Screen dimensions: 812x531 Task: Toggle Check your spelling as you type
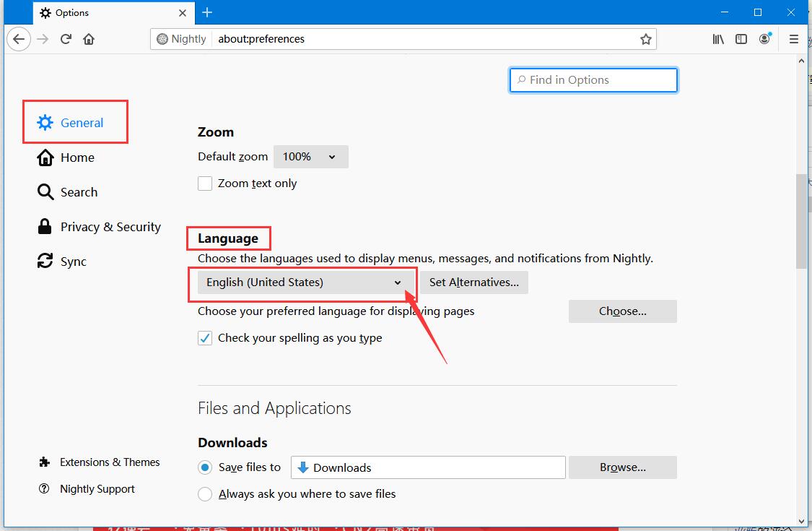pyautogui.click(x=205, y=338)
